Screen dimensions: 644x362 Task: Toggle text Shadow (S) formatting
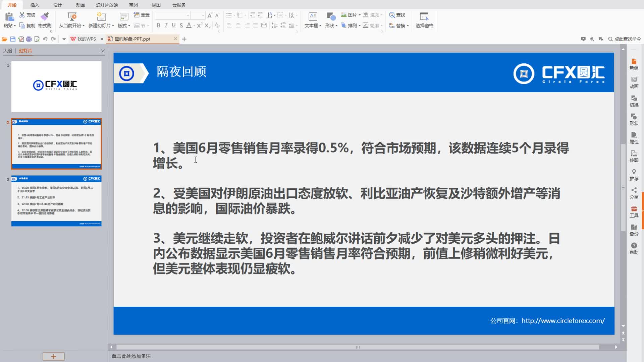181,25
